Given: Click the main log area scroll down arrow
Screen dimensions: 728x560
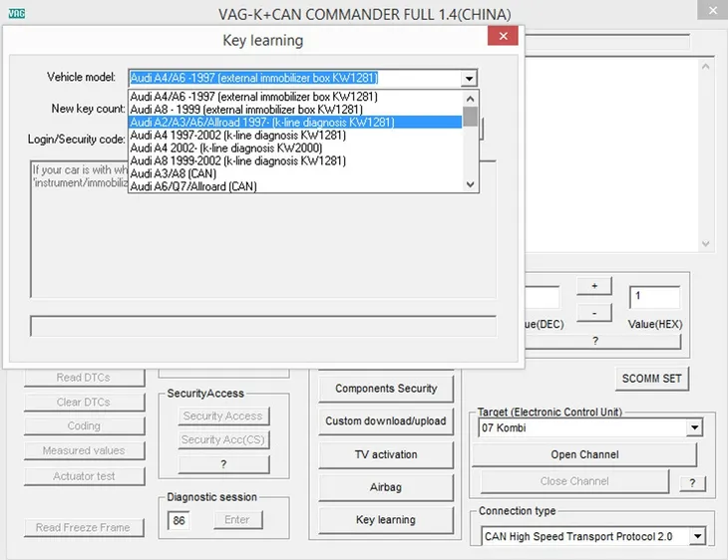Looking at the screenshot, I should (706, 244).
